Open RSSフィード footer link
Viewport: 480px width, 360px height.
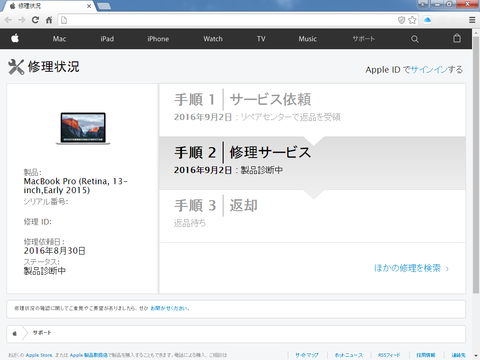(x=389, y=355)
